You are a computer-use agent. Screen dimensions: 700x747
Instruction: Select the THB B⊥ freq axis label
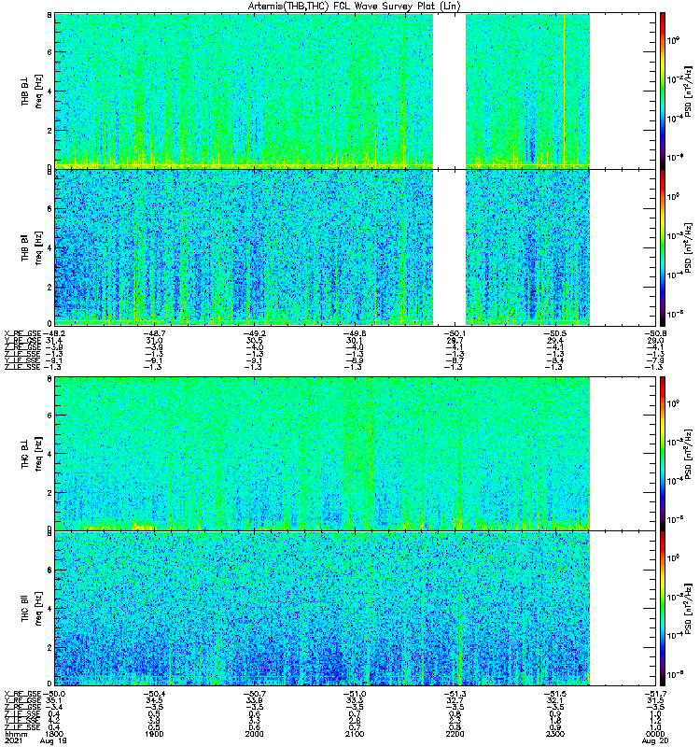point(32,91)
